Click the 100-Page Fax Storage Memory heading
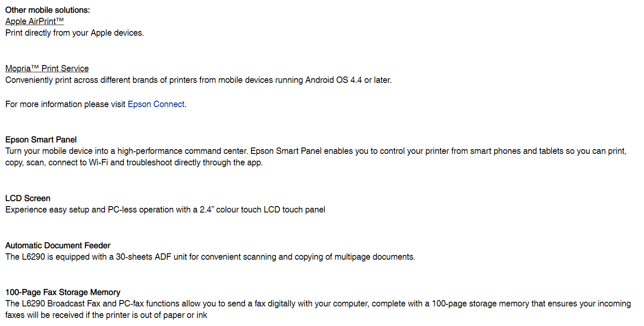Viewport: 644px width, 326px height. [63, 292]
